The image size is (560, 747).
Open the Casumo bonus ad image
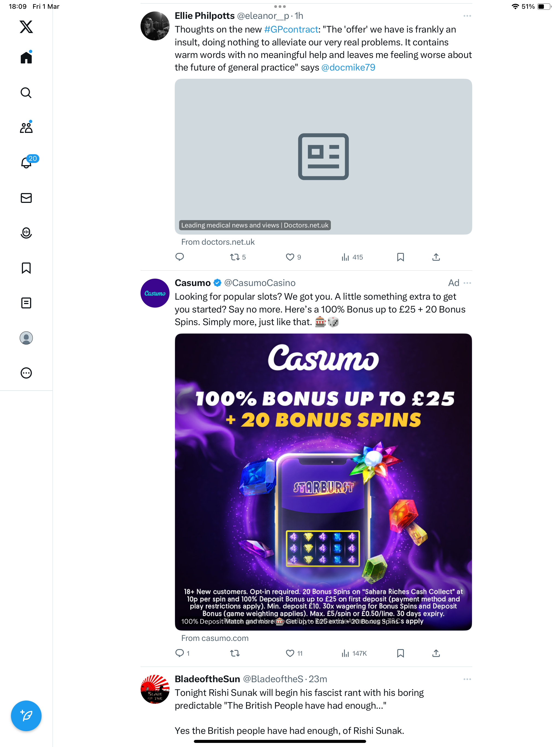323,482
